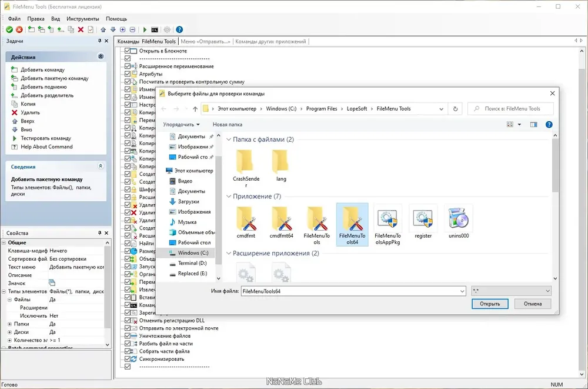
Task: Click the blue help icon in file dialog
Action: coord(549,125)
